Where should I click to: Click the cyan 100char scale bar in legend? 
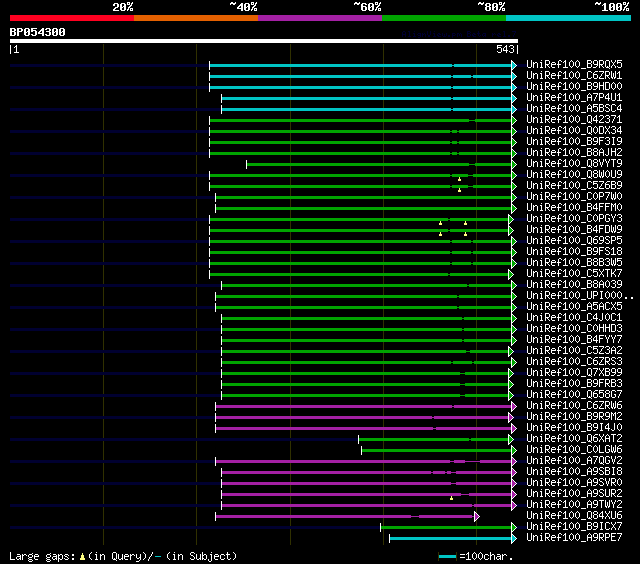[x=447, y=557]
